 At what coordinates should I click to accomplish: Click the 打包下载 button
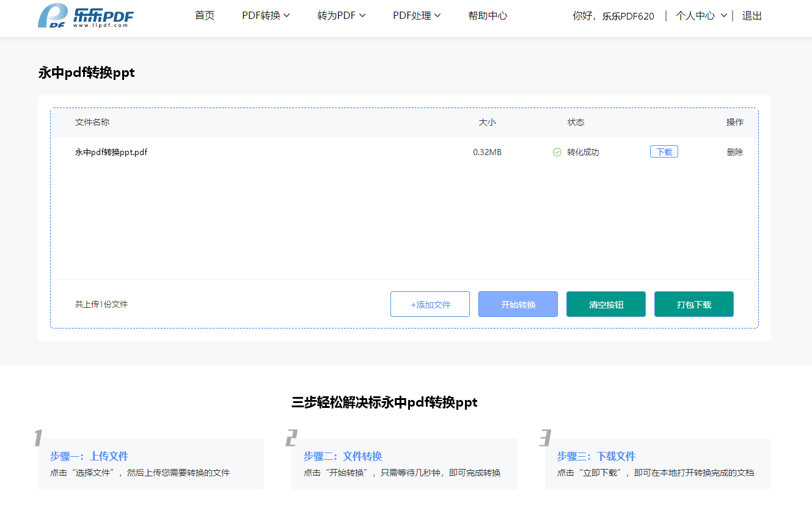tap(694, 304)
